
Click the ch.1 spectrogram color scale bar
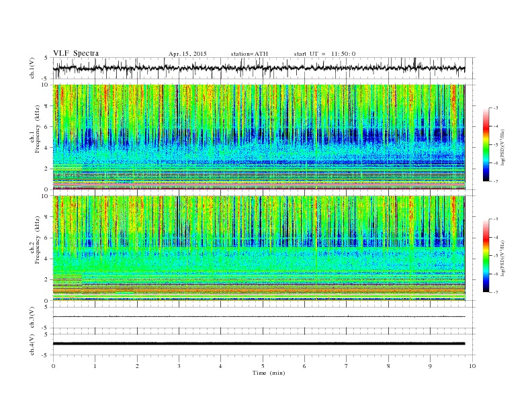[x=486, y=145]
